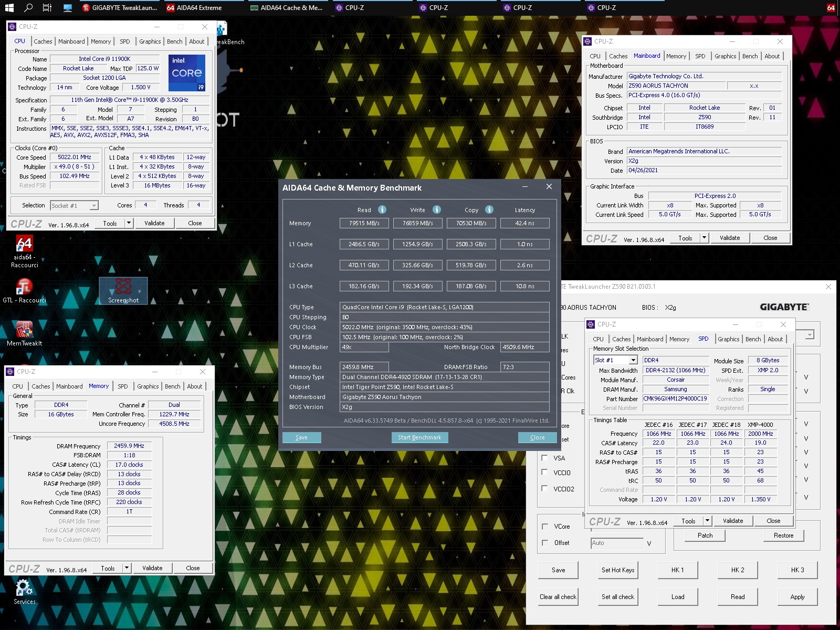Image resolution: width=840 pixels, height=630 pixels.
Task: Open About tab in SPD window
Action: coord(775,339)
